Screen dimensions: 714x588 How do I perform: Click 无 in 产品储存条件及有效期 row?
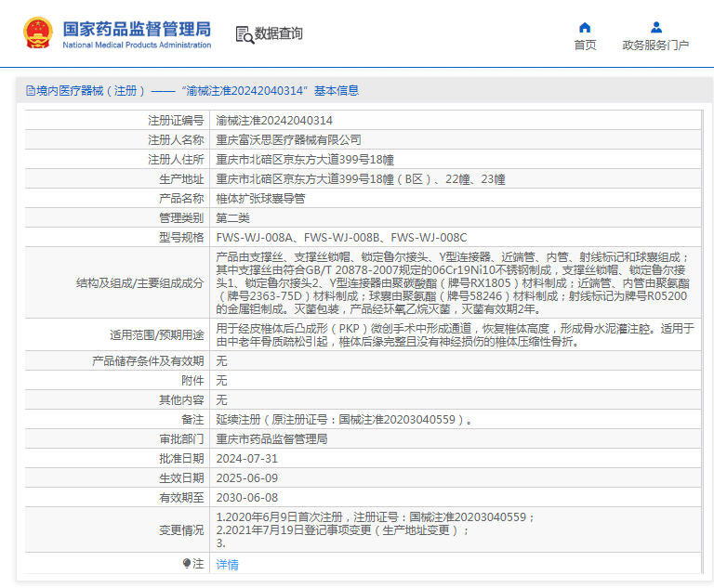point(221,361)
